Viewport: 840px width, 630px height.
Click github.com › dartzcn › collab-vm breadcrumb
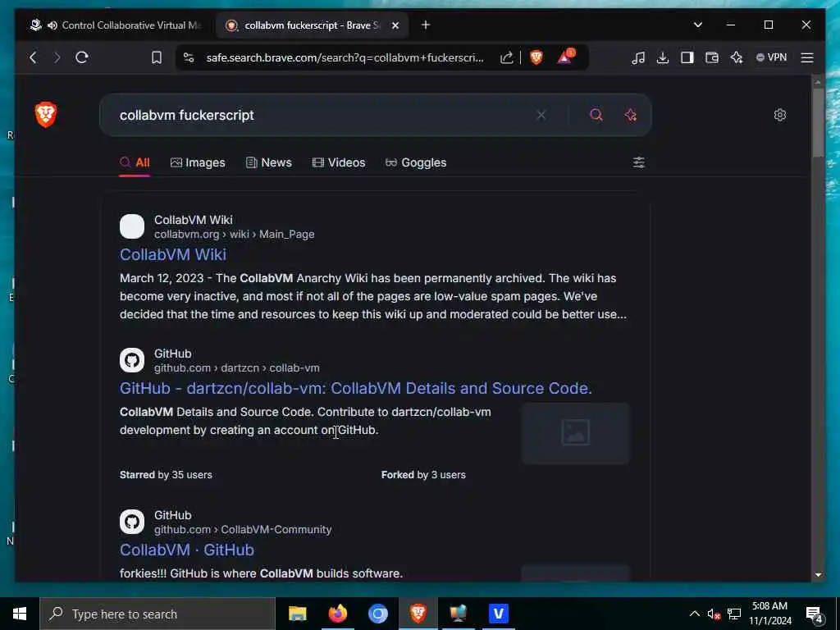tap(237, 368)
